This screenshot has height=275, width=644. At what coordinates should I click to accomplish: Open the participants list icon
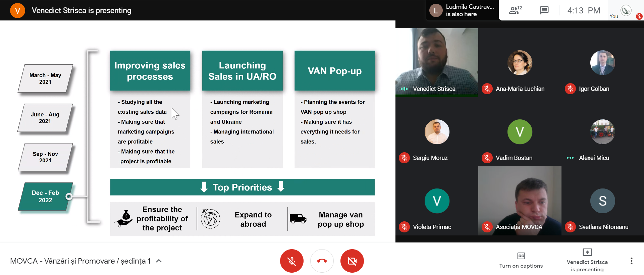[x=515, y=10]
